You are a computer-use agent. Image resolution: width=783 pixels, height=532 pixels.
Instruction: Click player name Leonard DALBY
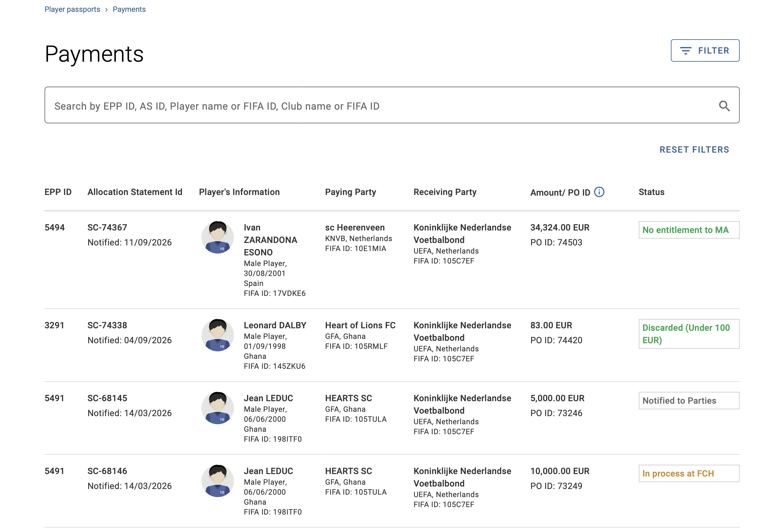point(275,325)
